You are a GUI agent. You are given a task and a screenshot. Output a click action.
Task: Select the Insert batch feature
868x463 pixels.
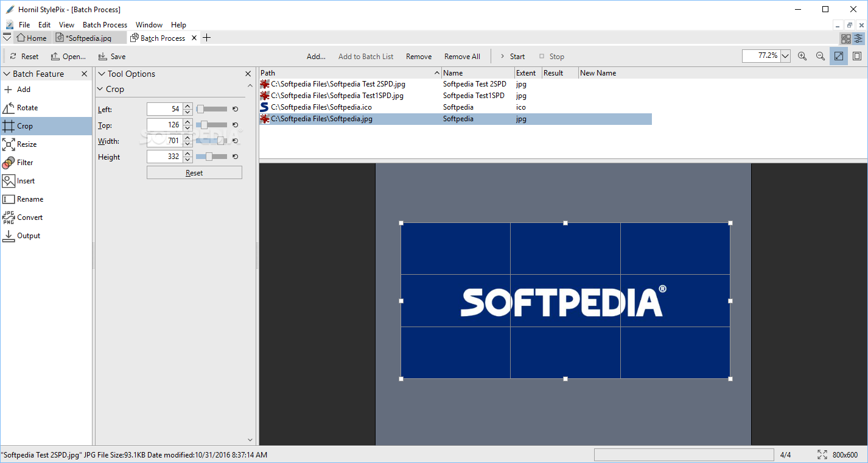coord(46,181)
